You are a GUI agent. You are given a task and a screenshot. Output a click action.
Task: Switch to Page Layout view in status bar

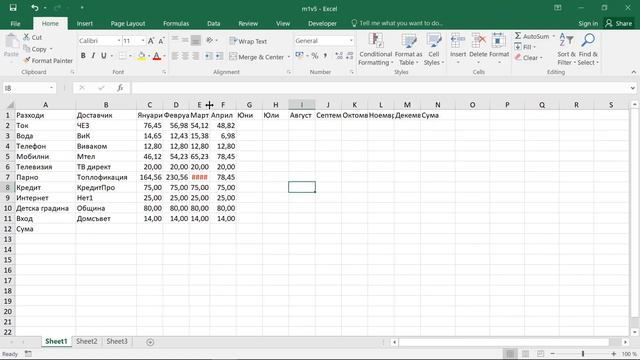525,353
